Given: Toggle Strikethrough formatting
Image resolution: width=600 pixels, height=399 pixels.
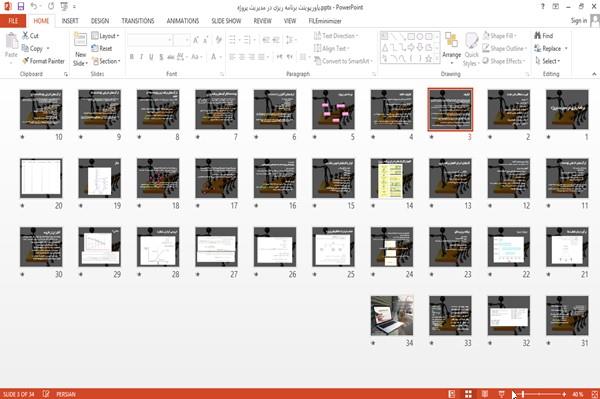Looking at the screenshot, I should (x=171, y=57).
